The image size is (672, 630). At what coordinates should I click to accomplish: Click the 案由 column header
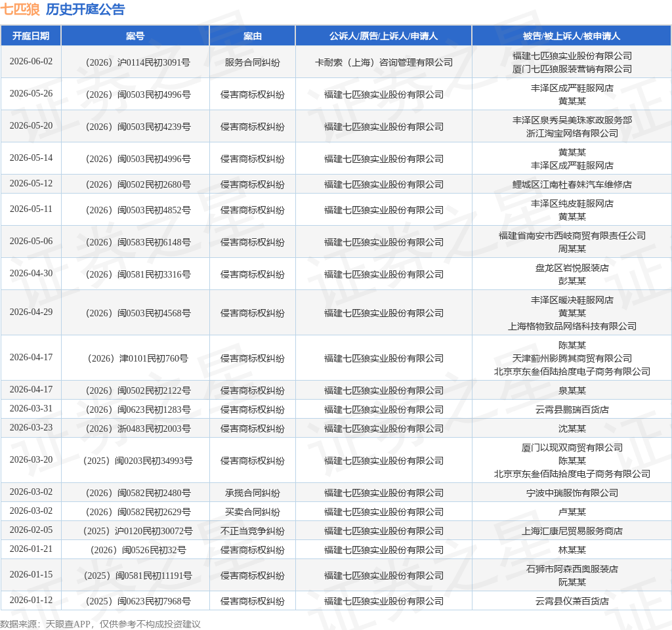coord(253,36)
